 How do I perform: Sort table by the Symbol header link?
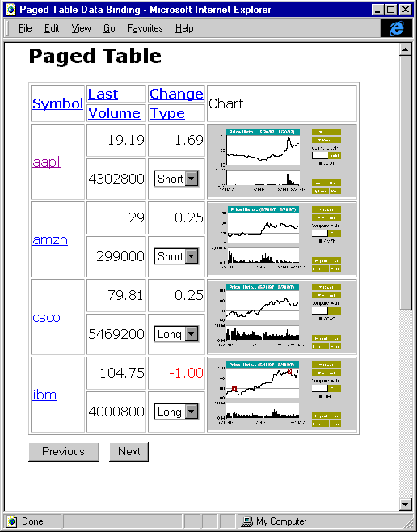click(x=57, y=103)
